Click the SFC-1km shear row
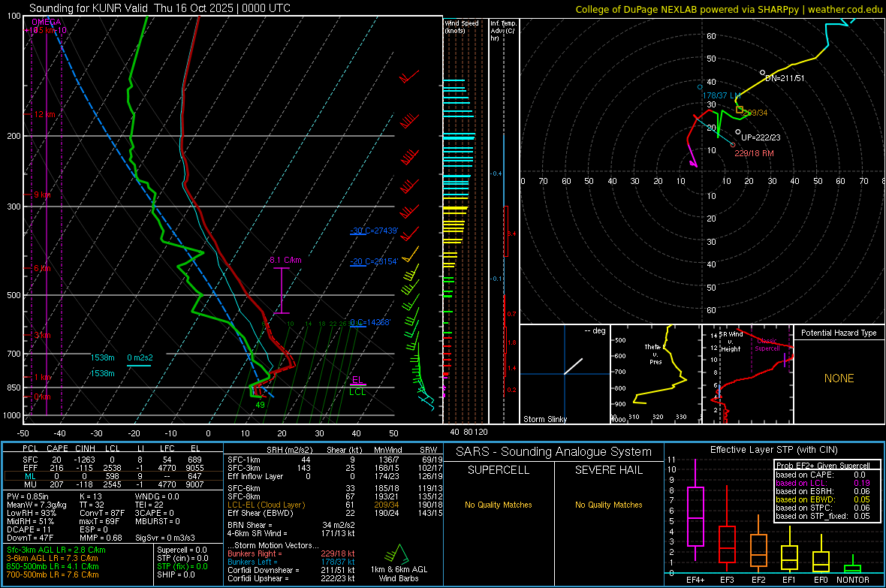The image size is (886, 588). [x=335, y=460]
